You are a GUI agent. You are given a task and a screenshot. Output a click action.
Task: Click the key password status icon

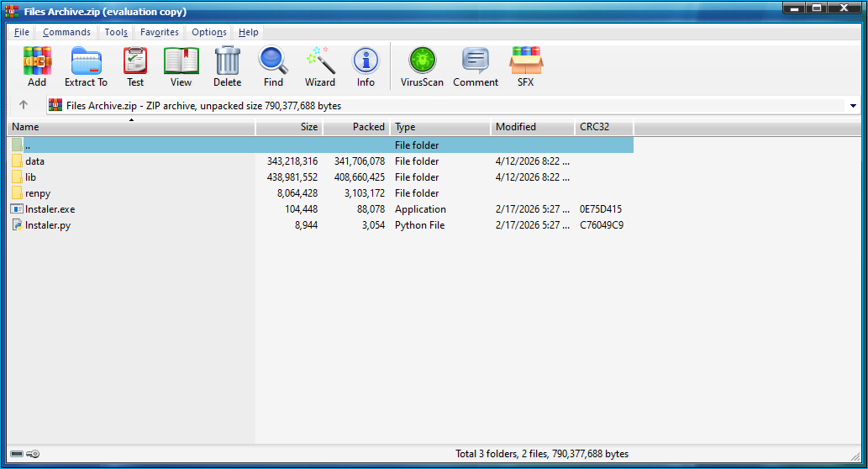tap(34, 454)
